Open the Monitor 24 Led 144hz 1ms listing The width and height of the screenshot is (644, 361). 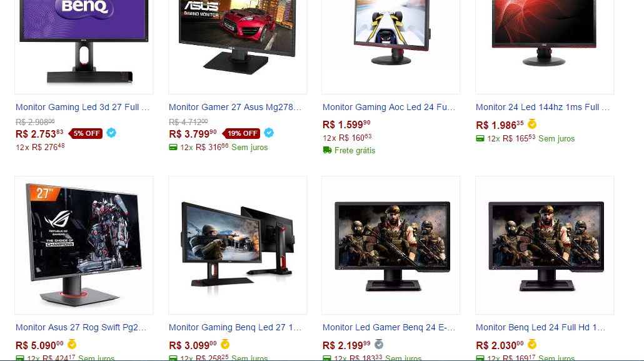tap(543, 108)
